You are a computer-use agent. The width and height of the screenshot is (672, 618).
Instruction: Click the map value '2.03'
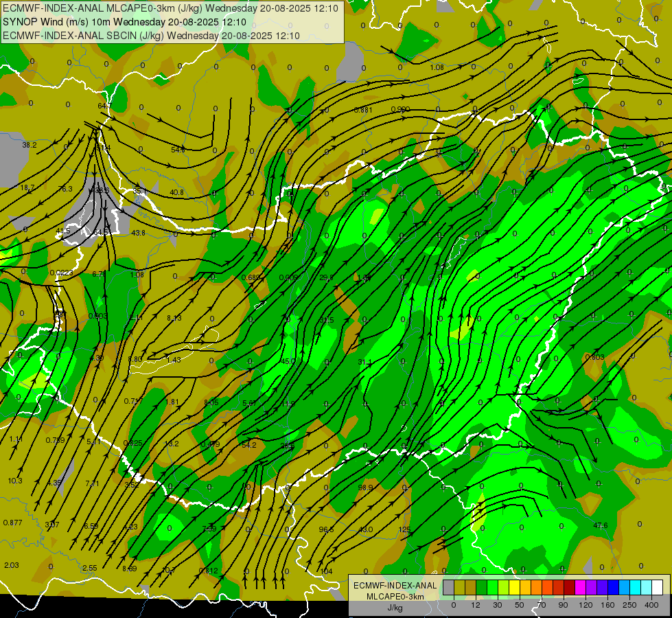[x=12, y=565]
